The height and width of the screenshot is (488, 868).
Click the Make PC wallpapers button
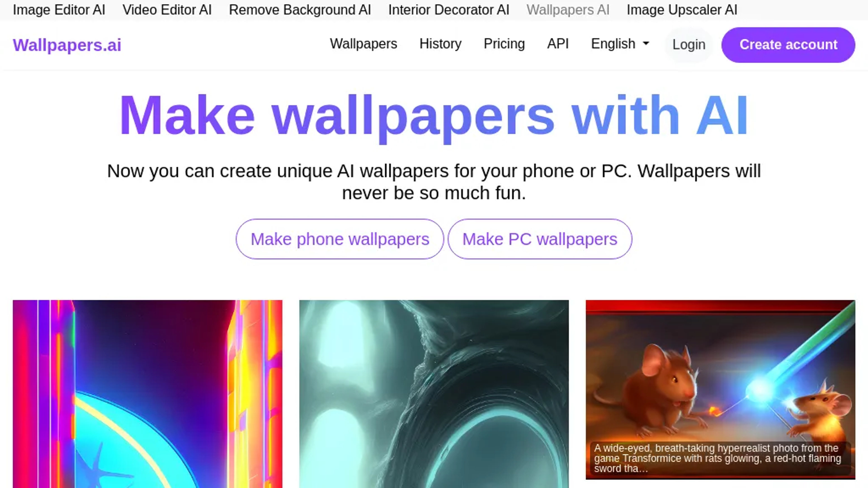(x=540, y=239)
